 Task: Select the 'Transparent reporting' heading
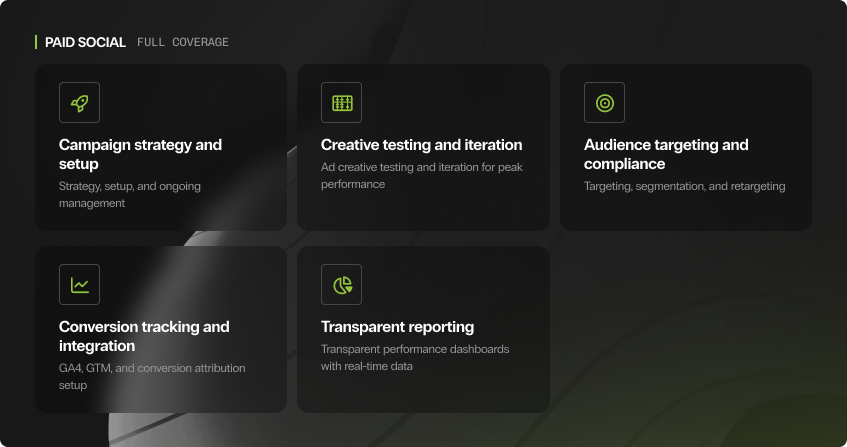tap(398, 327)
